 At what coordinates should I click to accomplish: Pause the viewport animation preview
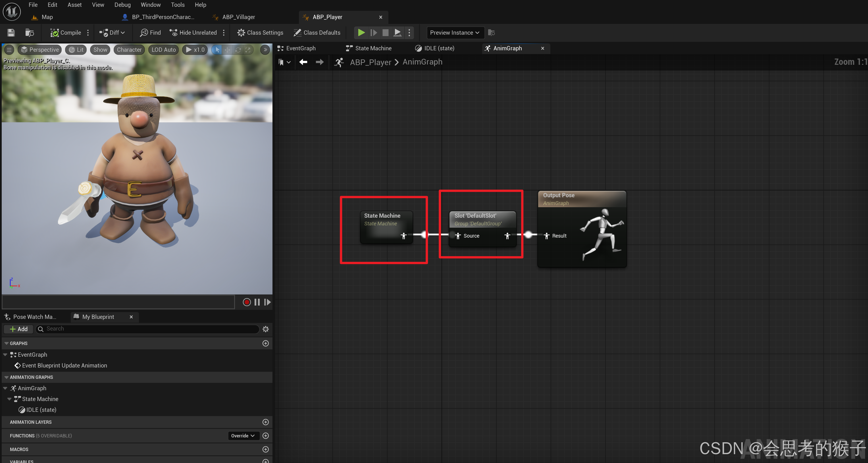tap(257, 302)
